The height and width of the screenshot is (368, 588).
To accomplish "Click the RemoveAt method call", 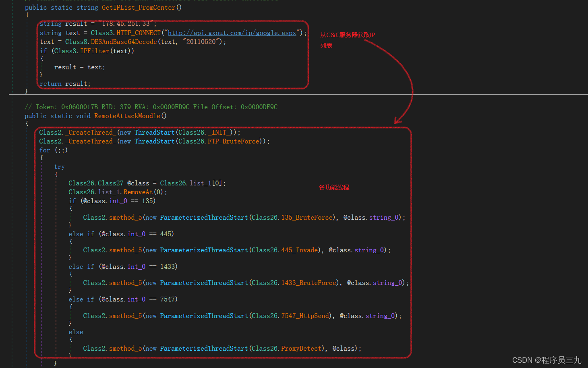I will point(138,192).
